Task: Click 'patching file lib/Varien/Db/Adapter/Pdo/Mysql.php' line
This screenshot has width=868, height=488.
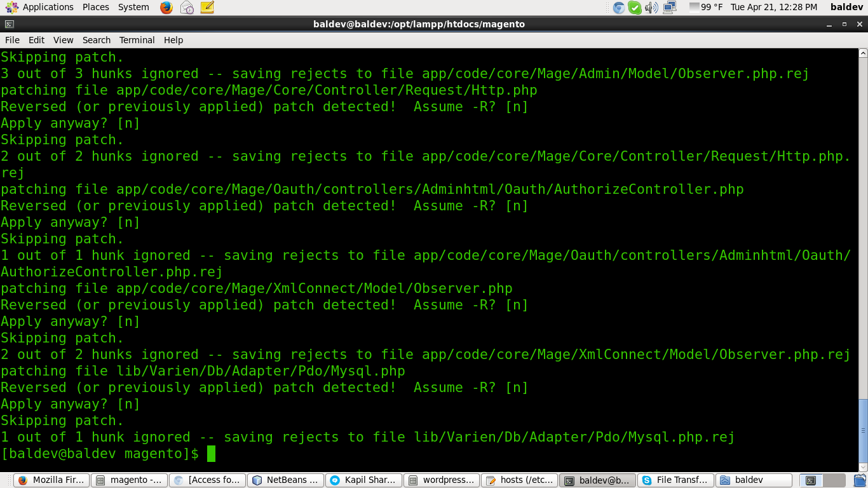Action: pyautogui.click(x=203, y=371)
